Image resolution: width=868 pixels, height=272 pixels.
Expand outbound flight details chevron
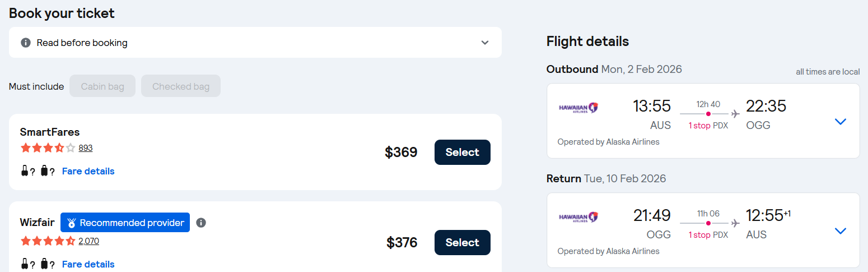(840, 121)
